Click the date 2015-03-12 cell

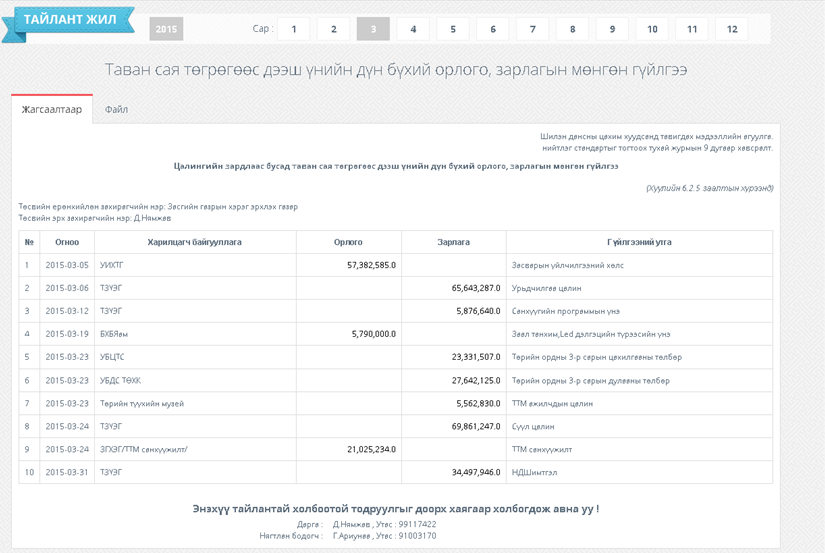click(67, 311)
